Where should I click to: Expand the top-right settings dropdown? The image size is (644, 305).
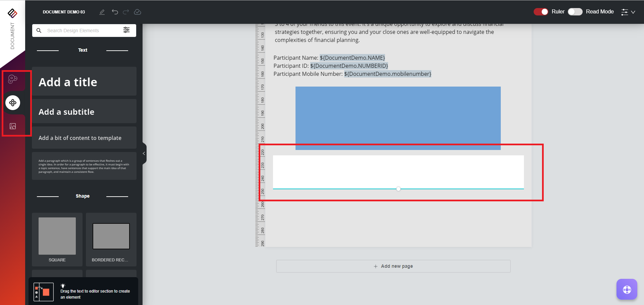pos(628,12)
